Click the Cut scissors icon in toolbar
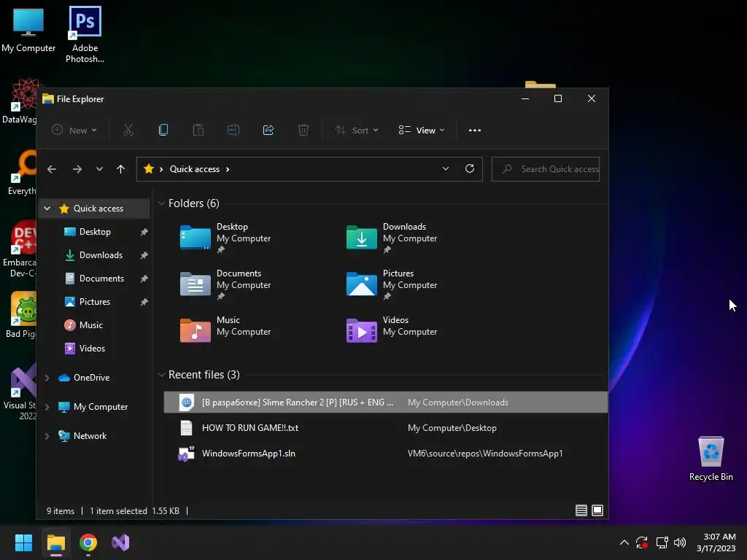The height and width of the screenshot is (560, 747). [x=128, y=130]
